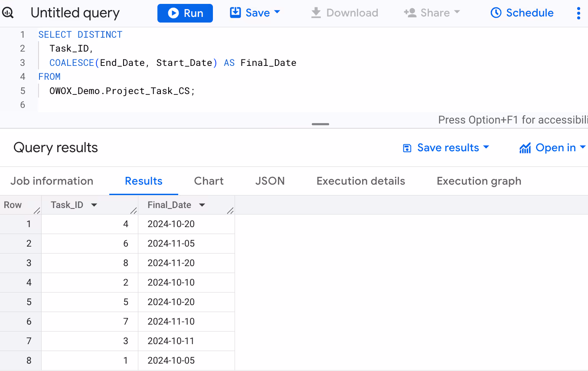The width and height of the screenshot is (588, 371).
Task: Click the Save disk icon in toolbar
Action: (235, 13)
